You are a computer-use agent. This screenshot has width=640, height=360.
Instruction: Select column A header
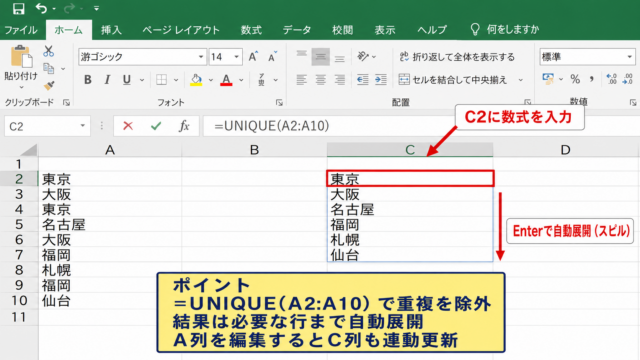110,150
